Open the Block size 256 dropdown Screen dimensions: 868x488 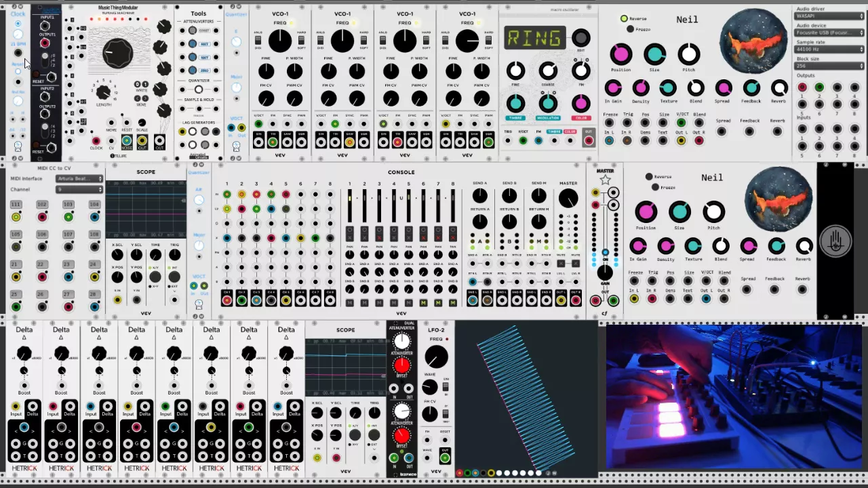coord(829,66)
